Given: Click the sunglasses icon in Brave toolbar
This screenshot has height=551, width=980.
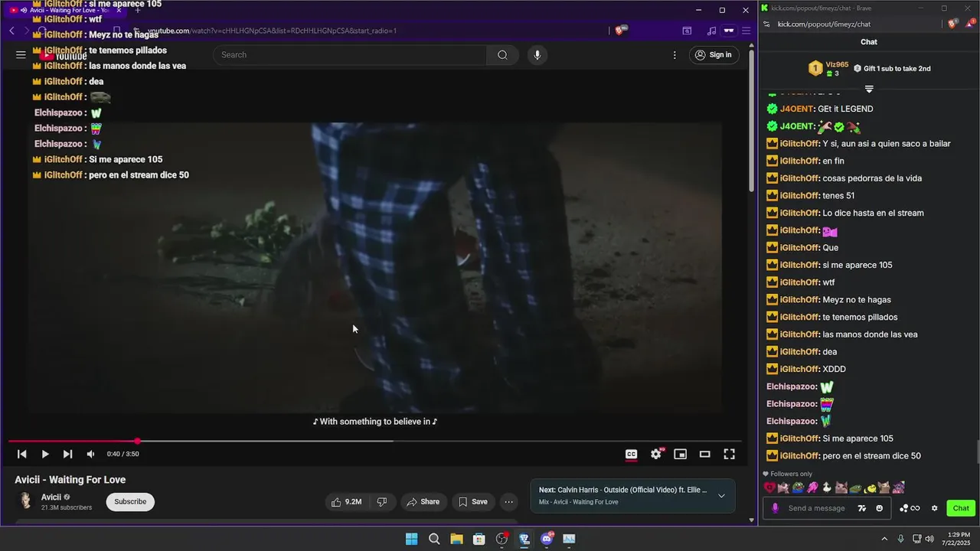Looking at the screenshot, I should [x=729, y=31].
